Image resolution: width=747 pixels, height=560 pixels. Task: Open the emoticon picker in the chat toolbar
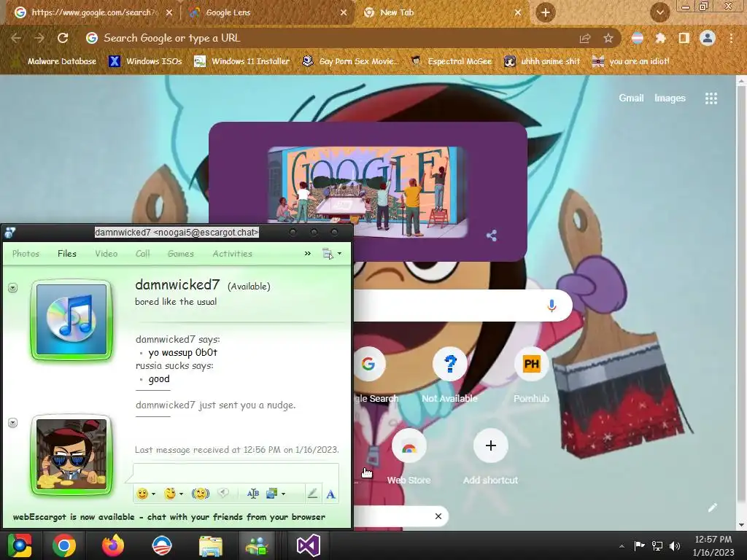pyautogui.click(x=142, y=494)
